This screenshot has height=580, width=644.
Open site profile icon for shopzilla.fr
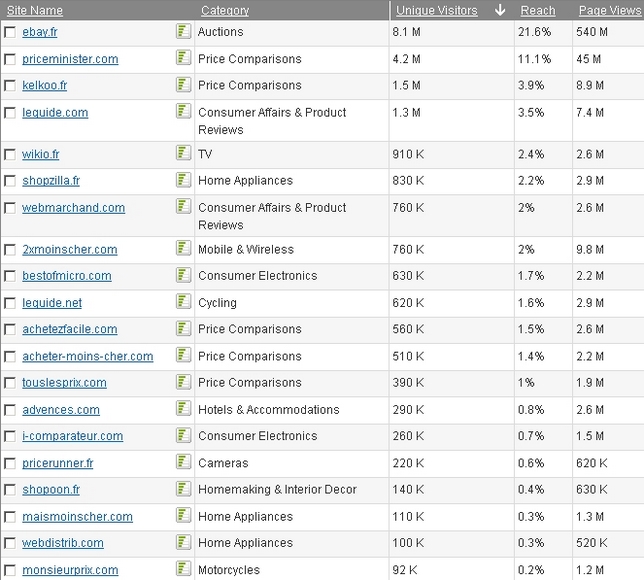tap(183, 180)
